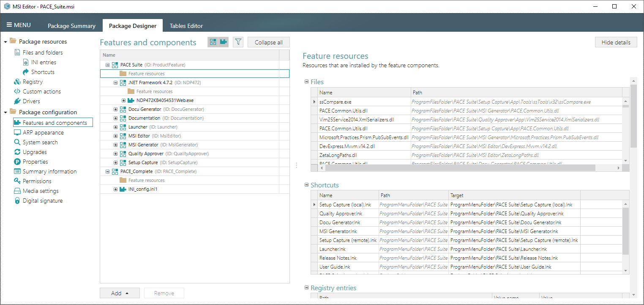Image resolution: width=644 pixels, height=305 pixels.
Task: Click the Target column header in Shortcuts
Action: tap(514, 195)
